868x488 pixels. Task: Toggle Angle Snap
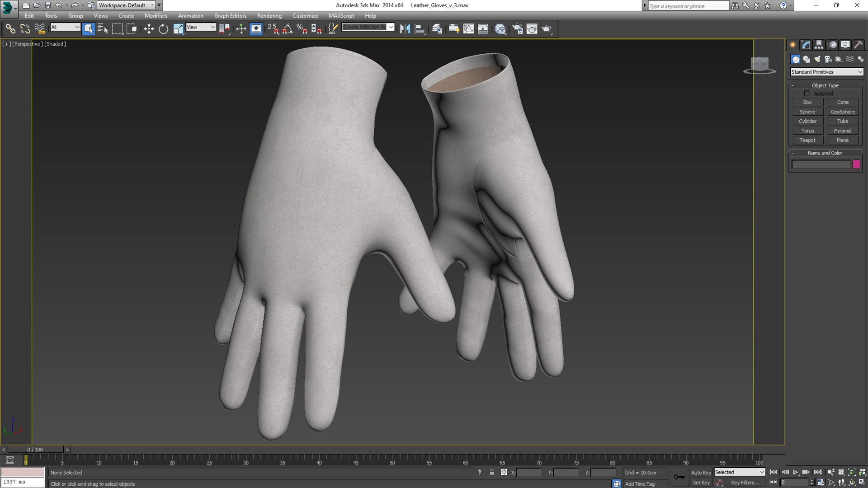[288, 29]
